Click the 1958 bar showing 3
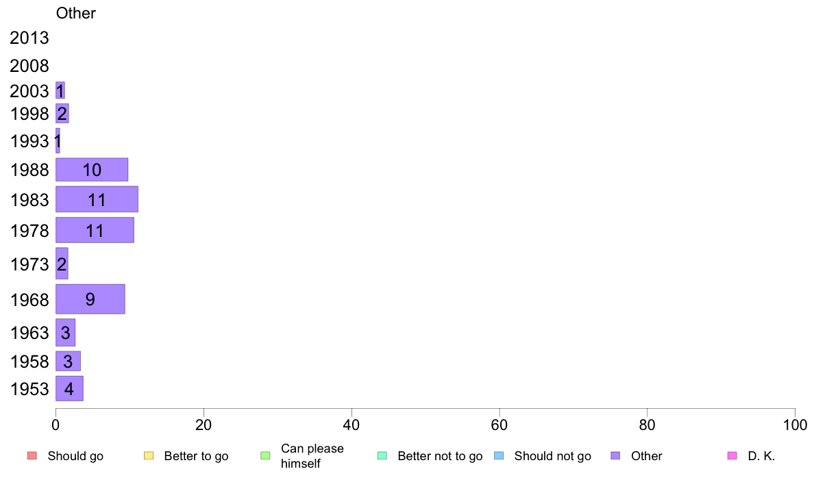 pyautogui.click(x=68, y=362)
